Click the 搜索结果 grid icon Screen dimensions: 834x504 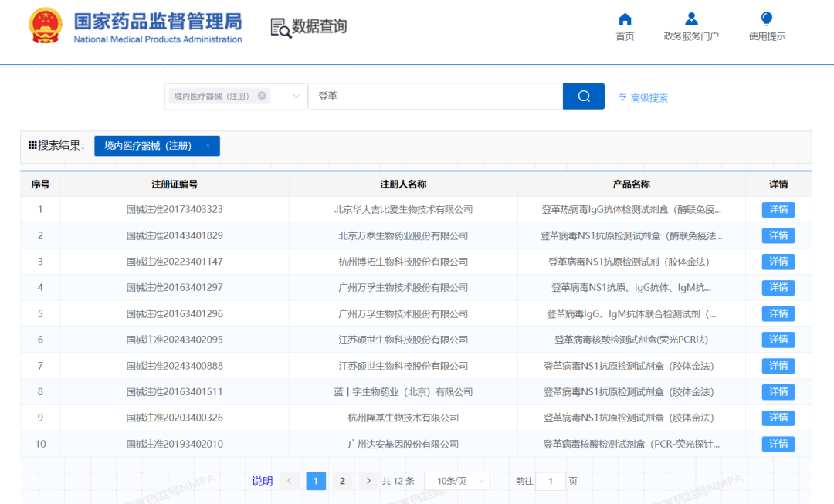(32, 145)
